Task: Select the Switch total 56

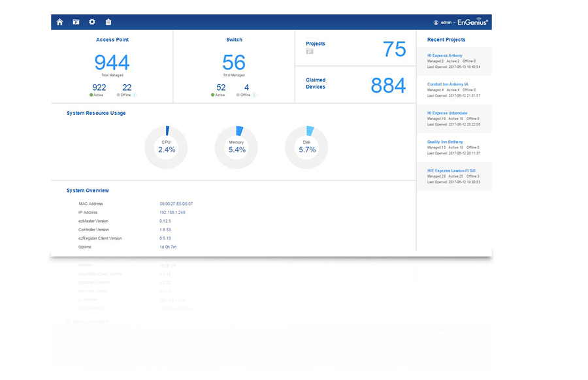Action: tap(234, 62)
